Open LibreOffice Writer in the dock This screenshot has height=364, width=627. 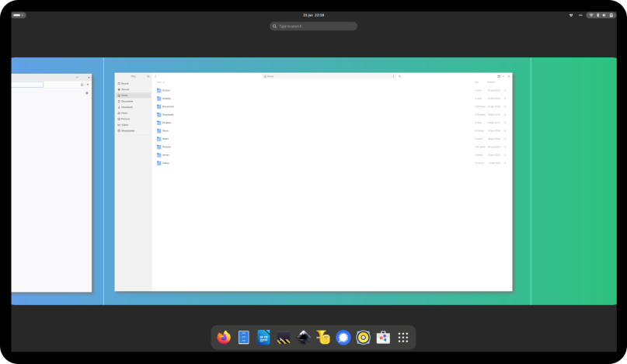click(263, 338)
